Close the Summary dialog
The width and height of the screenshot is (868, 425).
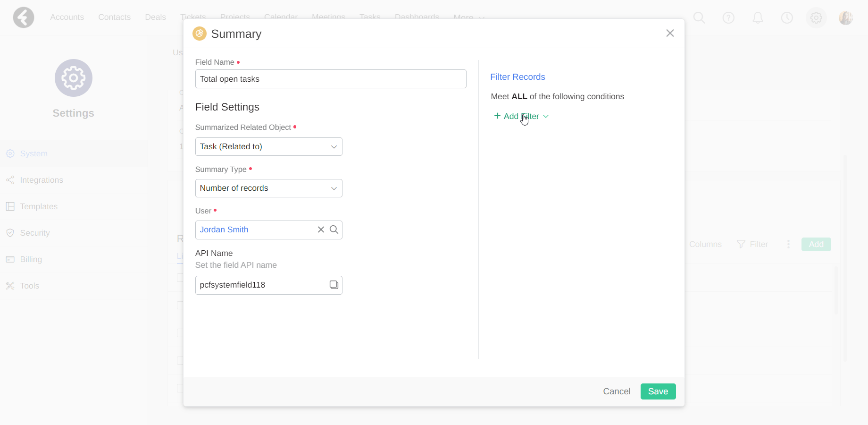(670, 33)
